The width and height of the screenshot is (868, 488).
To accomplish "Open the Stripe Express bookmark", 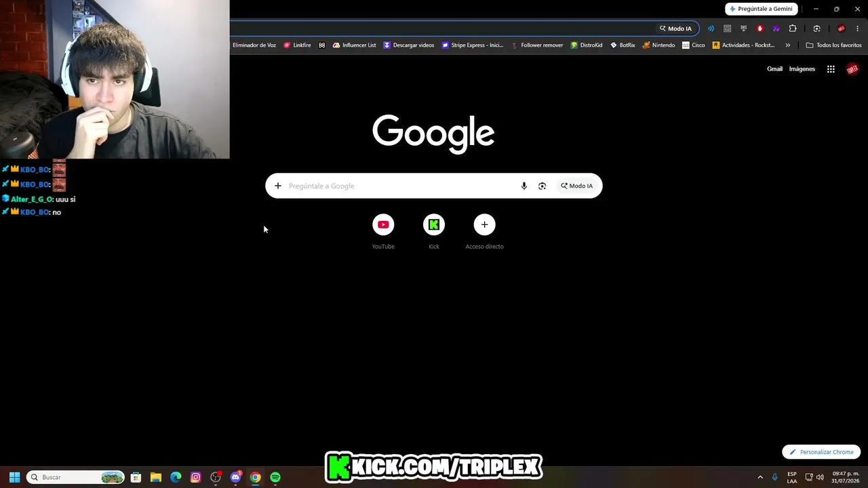I will pos(473,45).
